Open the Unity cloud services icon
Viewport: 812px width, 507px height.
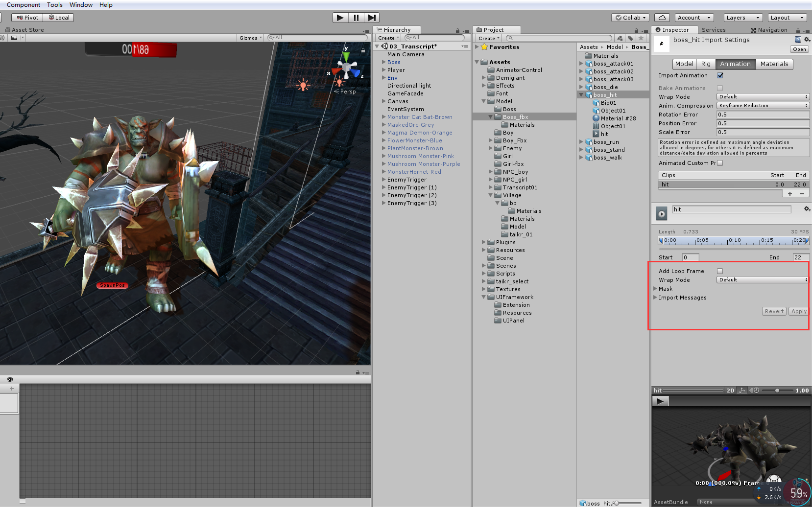pos(662,18)
